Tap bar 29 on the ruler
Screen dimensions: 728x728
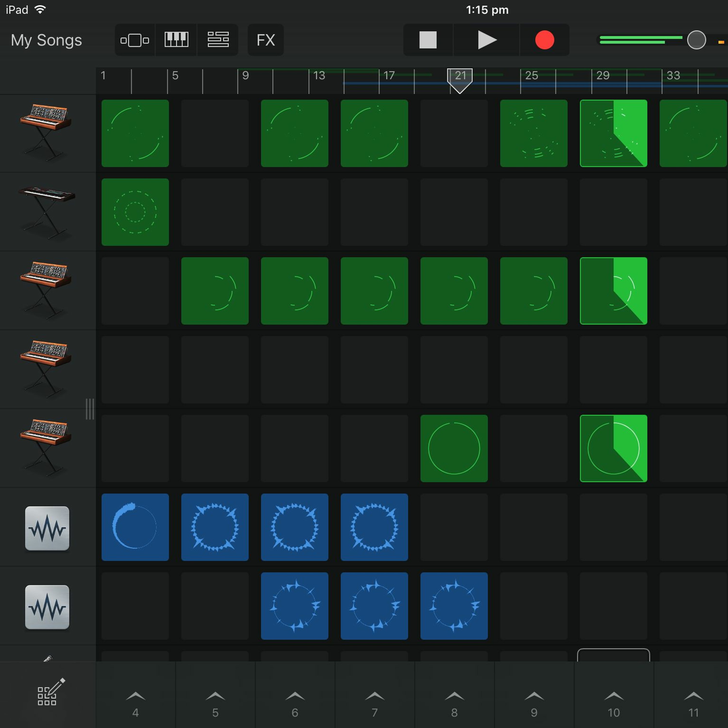point(603,76)
